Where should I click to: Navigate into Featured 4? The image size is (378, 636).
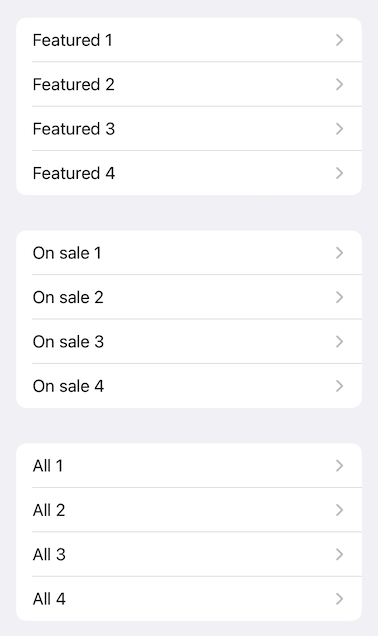189,173
